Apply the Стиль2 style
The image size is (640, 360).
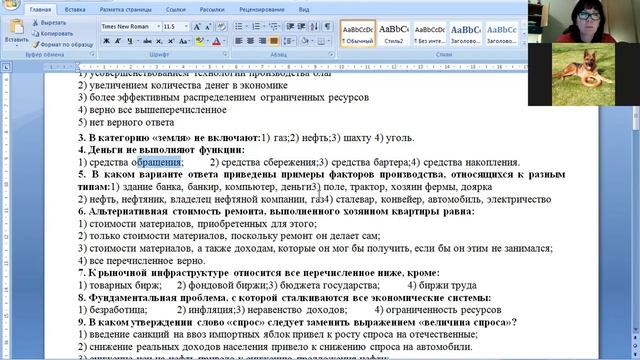click(393, 33)
